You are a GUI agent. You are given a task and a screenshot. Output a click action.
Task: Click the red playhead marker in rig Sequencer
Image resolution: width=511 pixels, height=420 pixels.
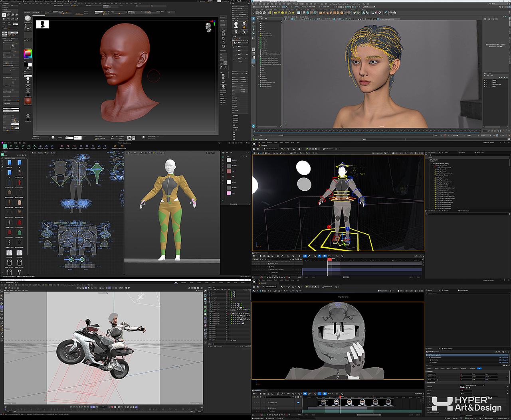329,259
